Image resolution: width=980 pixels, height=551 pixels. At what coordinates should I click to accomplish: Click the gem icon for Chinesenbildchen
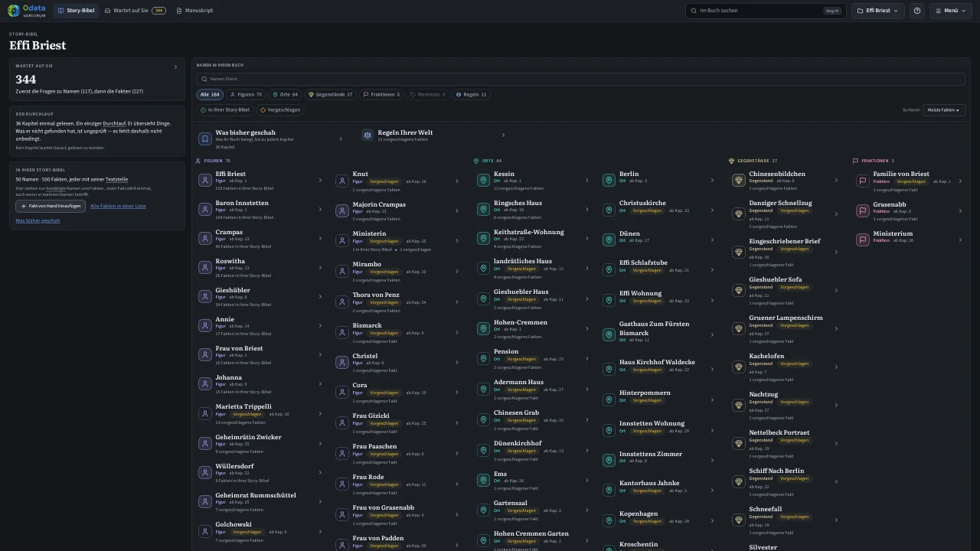tap(739, 181)
